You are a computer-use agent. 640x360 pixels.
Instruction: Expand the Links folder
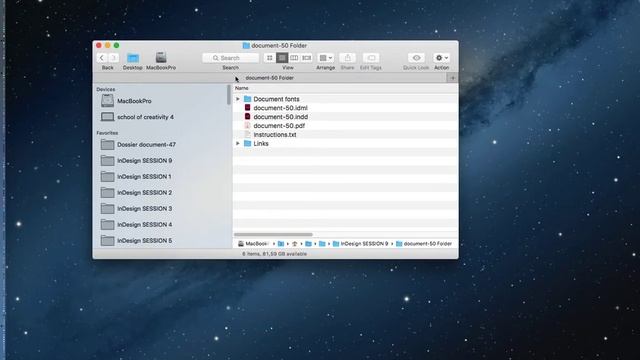pos(238,143)
